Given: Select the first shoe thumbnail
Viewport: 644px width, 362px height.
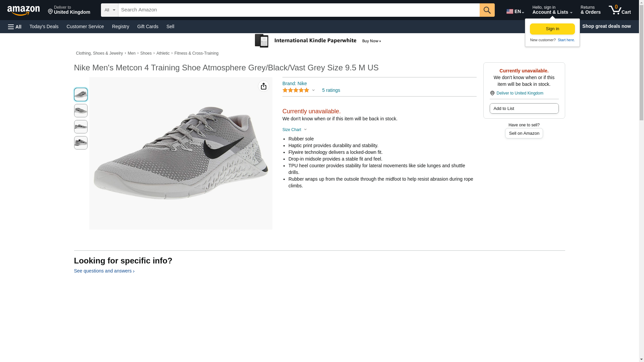Looking at the screenshot, I should 80,95.
